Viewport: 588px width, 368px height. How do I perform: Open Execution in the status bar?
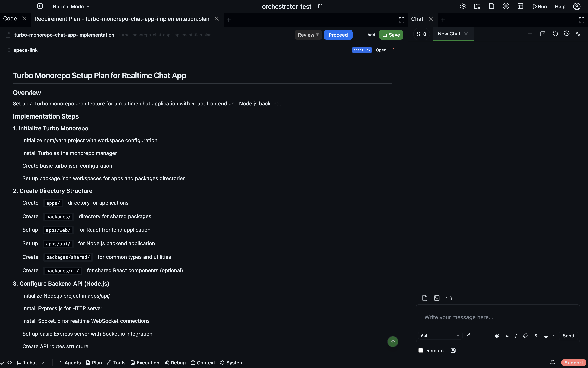[145, 363]
